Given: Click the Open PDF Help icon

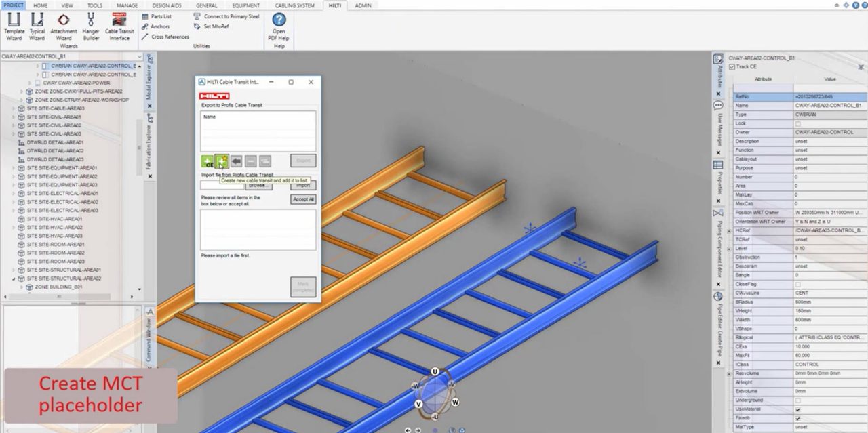Looking at the screenshot, I should (x=279, y=26).
